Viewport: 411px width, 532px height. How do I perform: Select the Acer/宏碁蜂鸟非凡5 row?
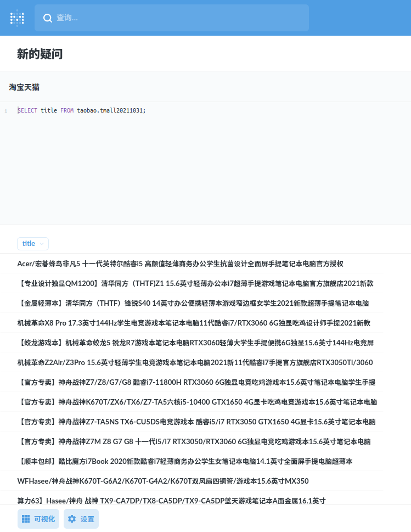(x=192, y=264)
